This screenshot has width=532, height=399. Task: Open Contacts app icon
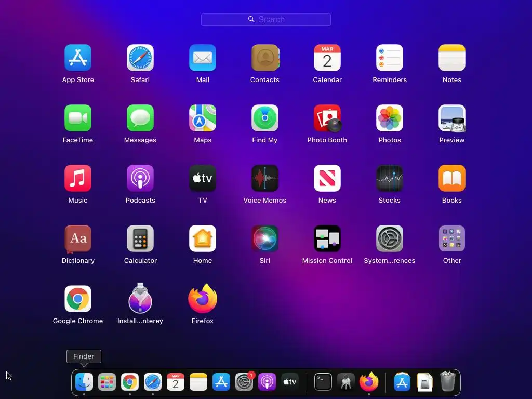tap(265, 58)
